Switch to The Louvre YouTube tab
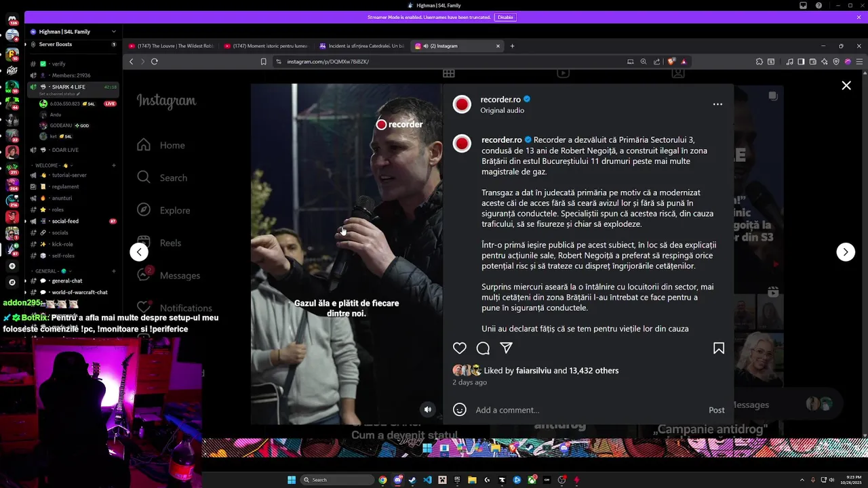This screenshot has width=868, height=488. (171, 46)
